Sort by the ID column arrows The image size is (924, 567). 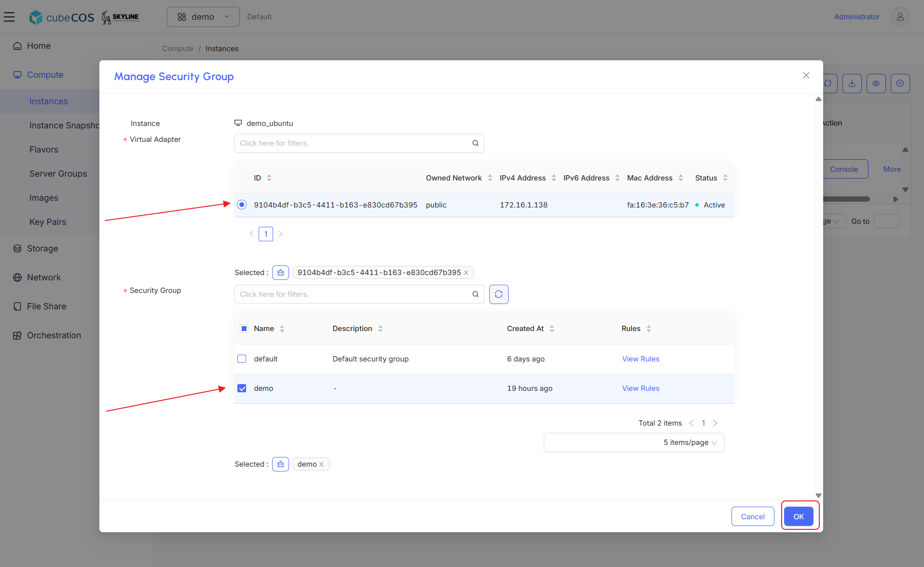pyautogui.click(x=269, y=178)
